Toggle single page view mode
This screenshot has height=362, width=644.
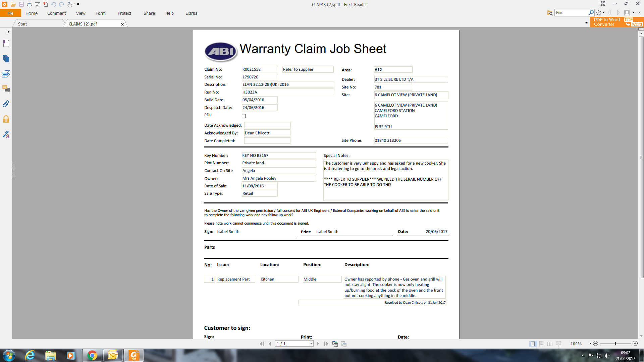pyautogui.click(x=533, y=344)
